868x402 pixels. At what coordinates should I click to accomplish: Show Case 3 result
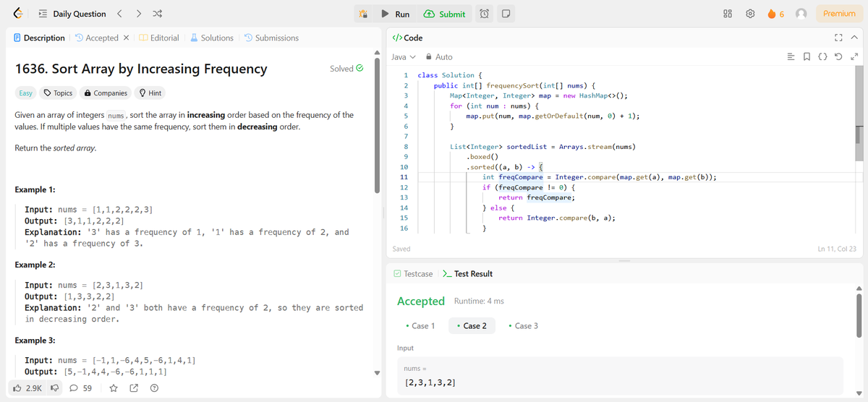click(523, 326)
